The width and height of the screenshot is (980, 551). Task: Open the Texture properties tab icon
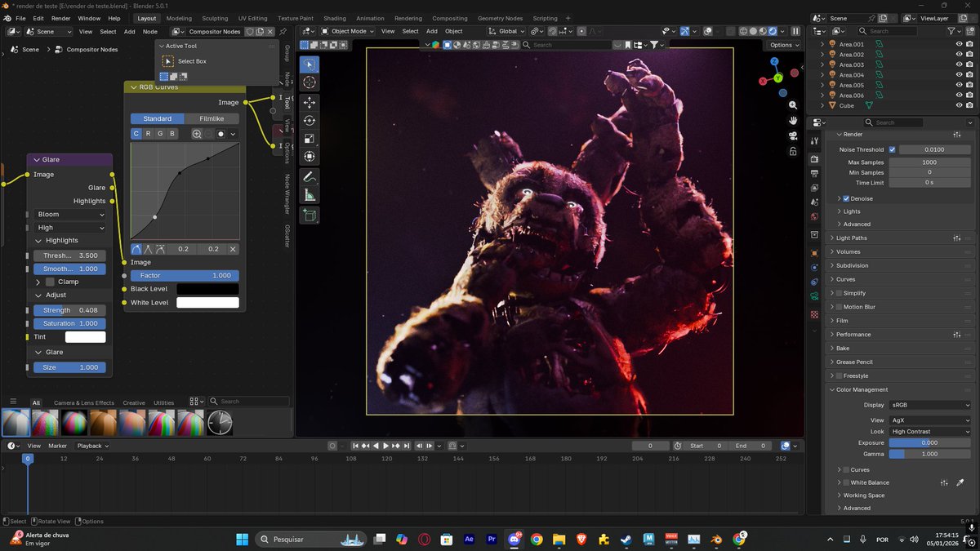pos(814,314)
